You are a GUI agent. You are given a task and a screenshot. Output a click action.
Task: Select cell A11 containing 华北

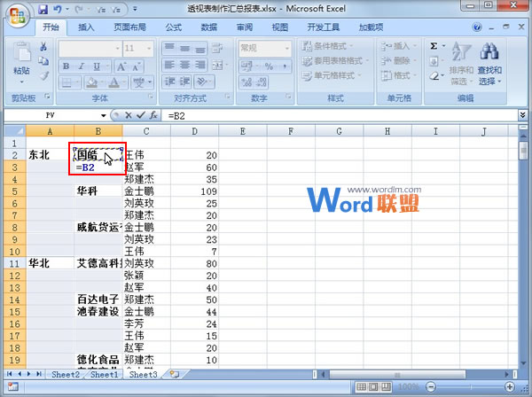(x=50, y=263)
